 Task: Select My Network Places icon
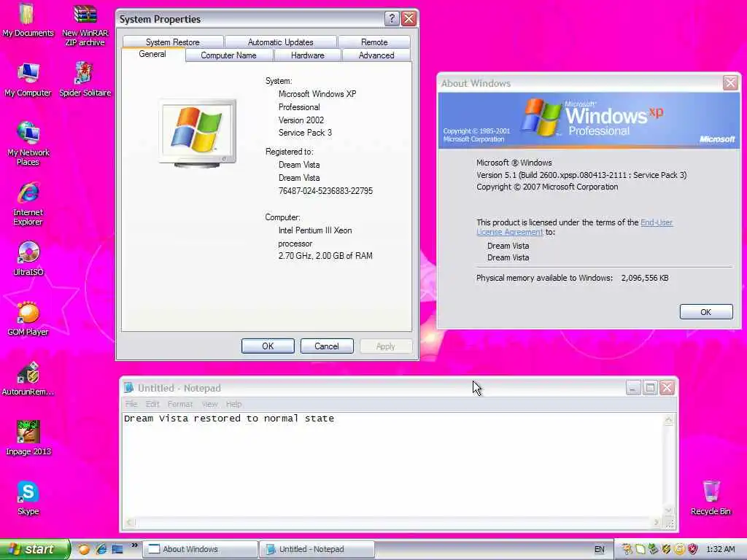tap(28, 144)
